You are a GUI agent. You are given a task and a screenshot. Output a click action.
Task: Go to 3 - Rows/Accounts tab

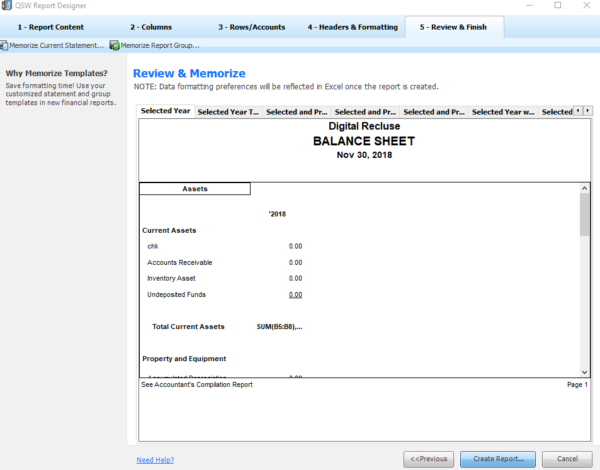tap(251, 27)
